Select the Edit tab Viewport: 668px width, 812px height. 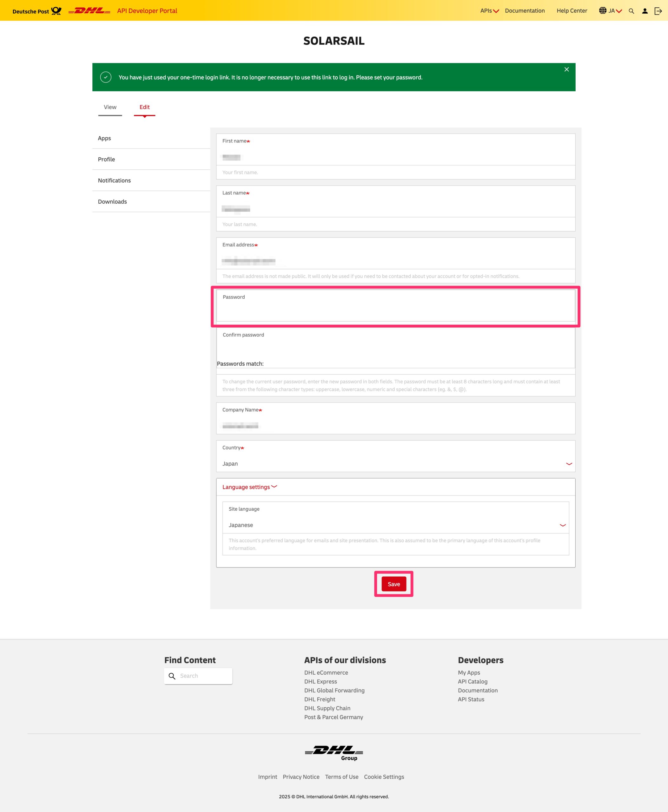(144, 107)
